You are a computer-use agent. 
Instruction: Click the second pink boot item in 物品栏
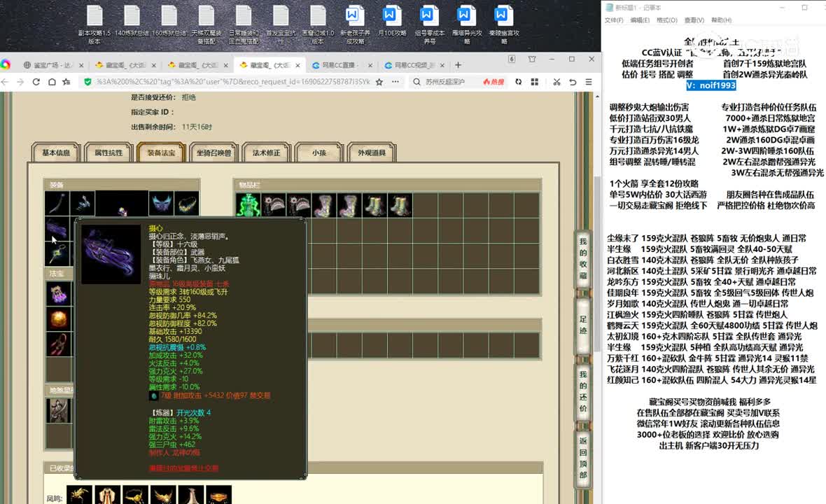[x=349, y=205]
